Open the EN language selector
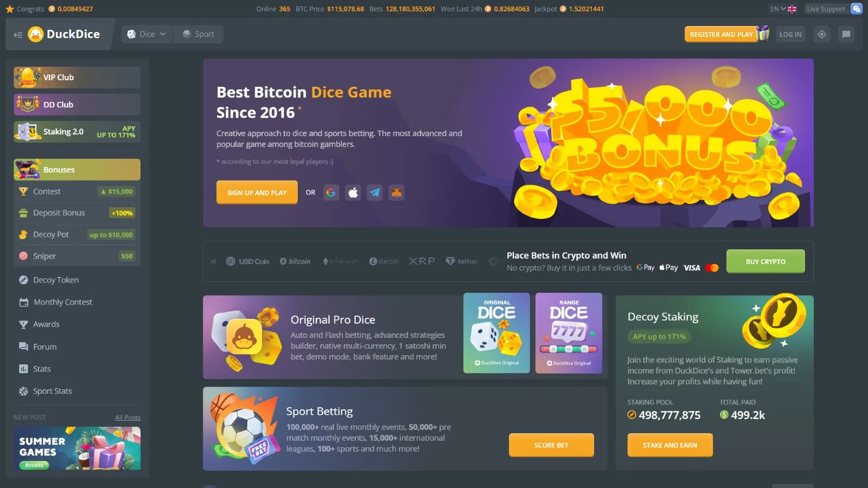Screen dimensions: 868x488 [783, 9]
